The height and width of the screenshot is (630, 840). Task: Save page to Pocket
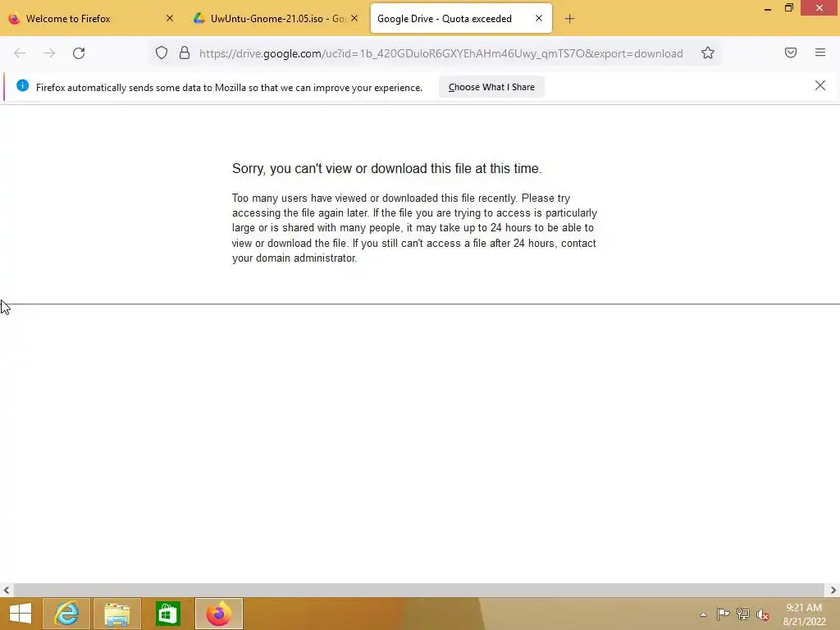(x=791, y=52)
